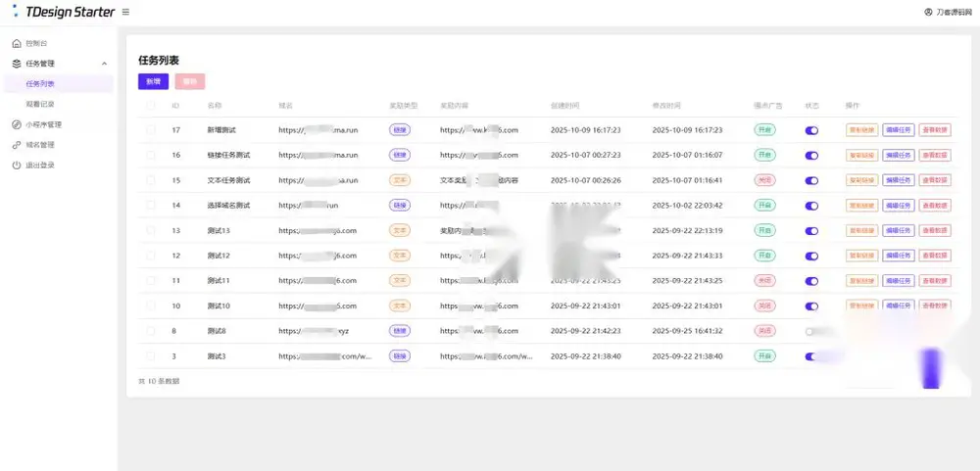Check the checkbox for 测试12 row
Image resolution: width=980 pixels, height=471 pixels.
tap(151, 256)
